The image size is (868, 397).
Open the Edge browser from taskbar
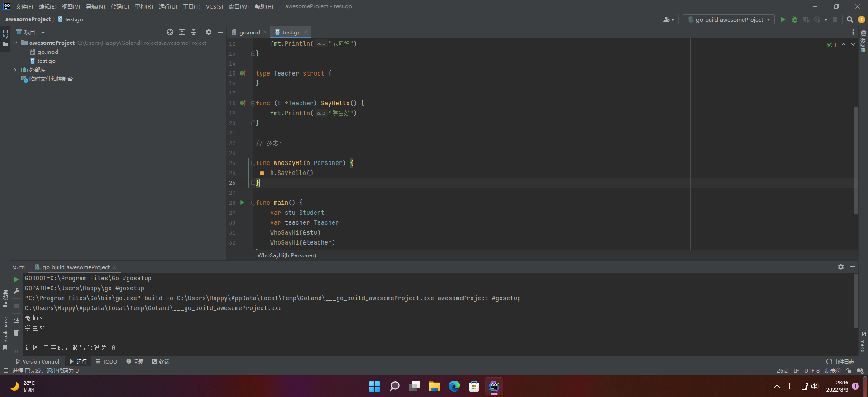point(454,386)
